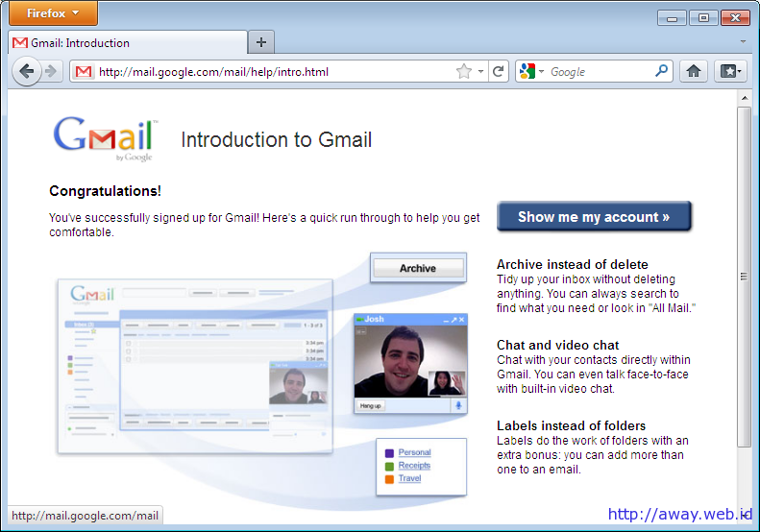Screen dimensions: 760x532
Task: Close the Firefox window
Action: 735,18
